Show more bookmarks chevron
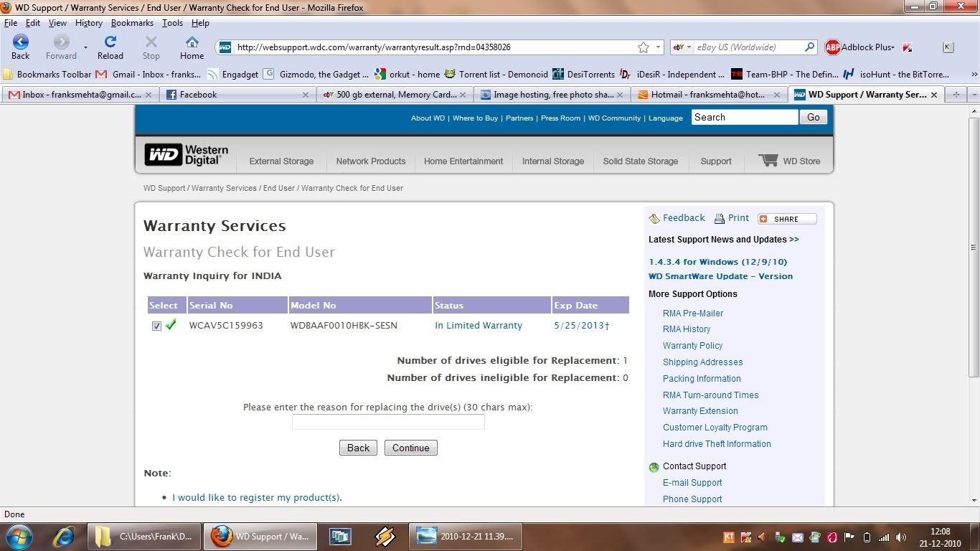The width and height of the screenshot is (980, 551). click(x=974, y=74)
